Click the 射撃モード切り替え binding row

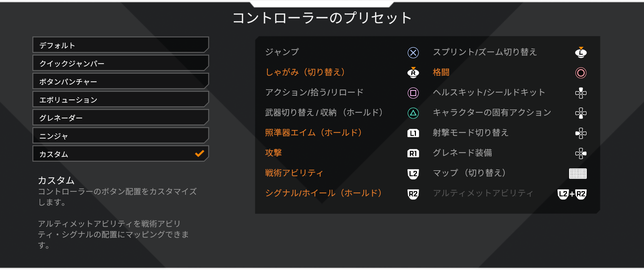510,133
